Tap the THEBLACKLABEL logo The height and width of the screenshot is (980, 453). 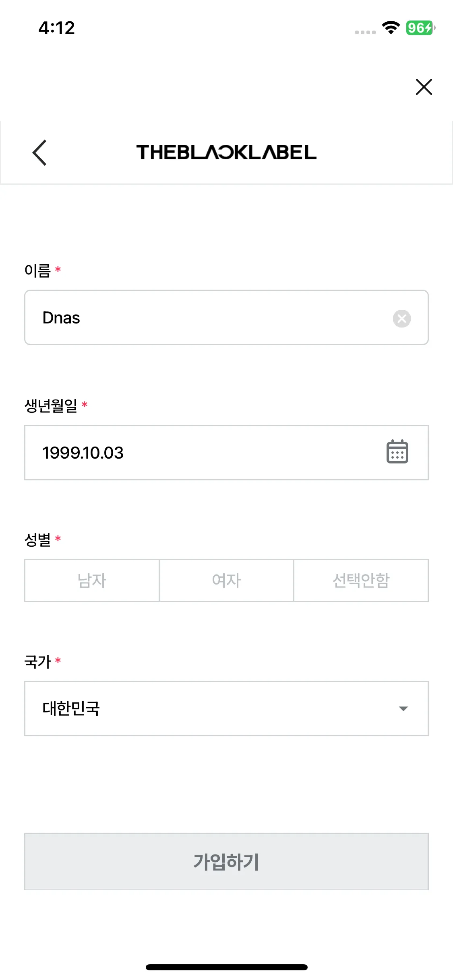pos(226,152)
